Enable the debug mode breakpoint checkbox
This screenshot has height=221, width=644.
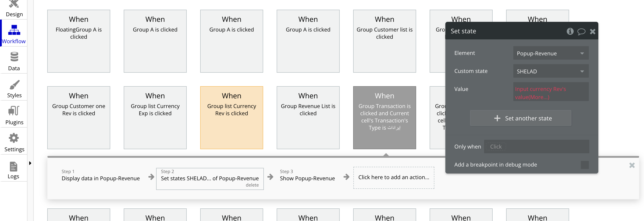pyautogui.click(x=584, y=165)
